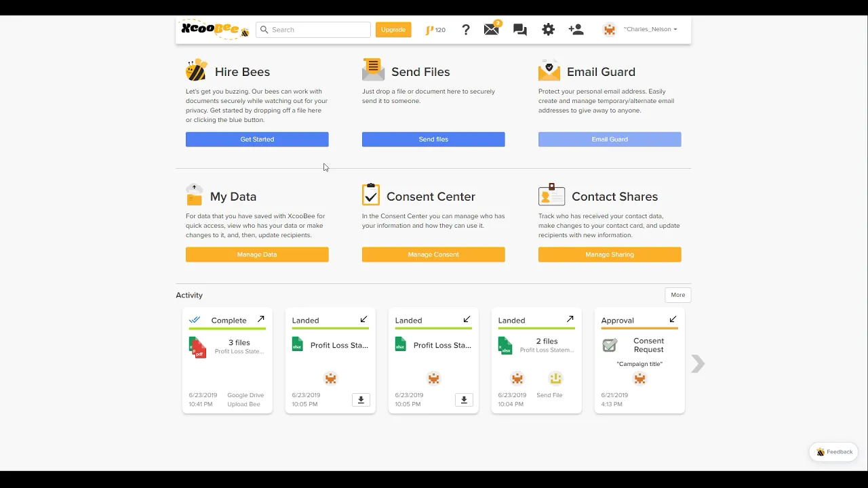
Task: Click the Contact Shares card icon
Action: [551, 195]
